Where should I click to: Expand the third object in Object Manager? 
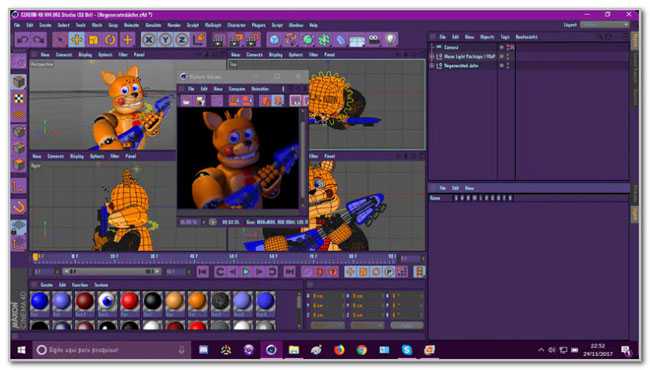click(x=432, y=65)
